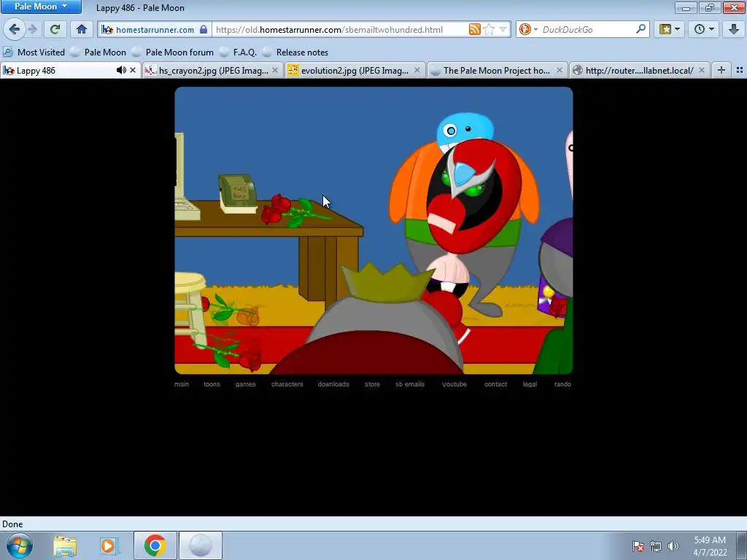Click the Fluffy Puff bag on the desk
This screenshot has height=560, width=747.
pyautogui.click(x=238, y=193)
